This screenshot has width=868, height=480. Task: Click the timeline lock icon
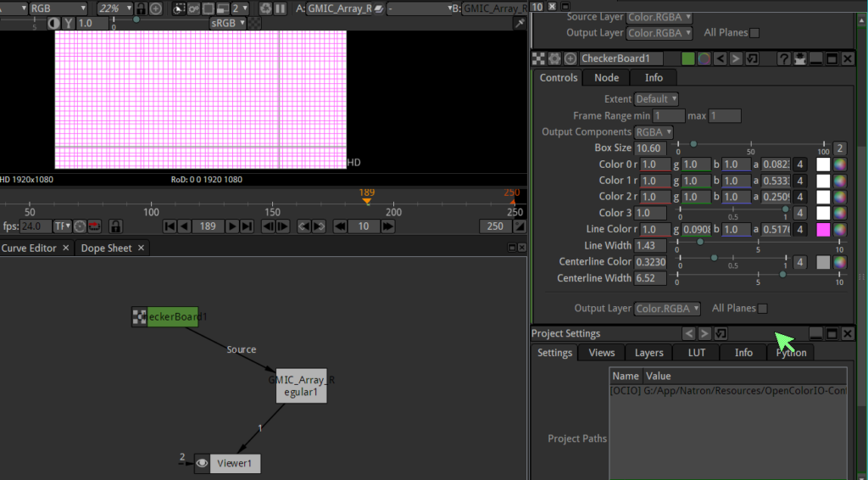(115, 226)
